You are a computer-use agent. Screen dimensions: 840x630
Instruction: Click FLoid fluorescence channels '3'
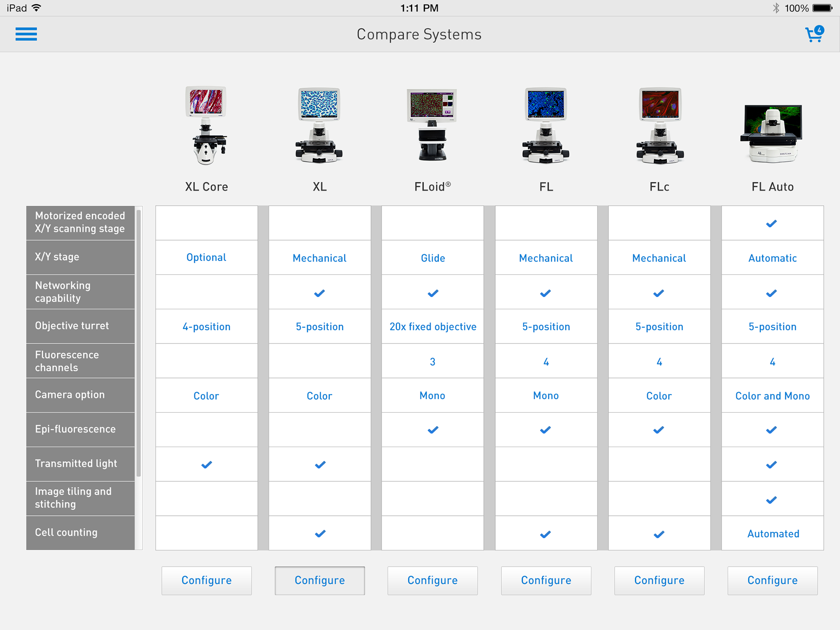[433, 362]
